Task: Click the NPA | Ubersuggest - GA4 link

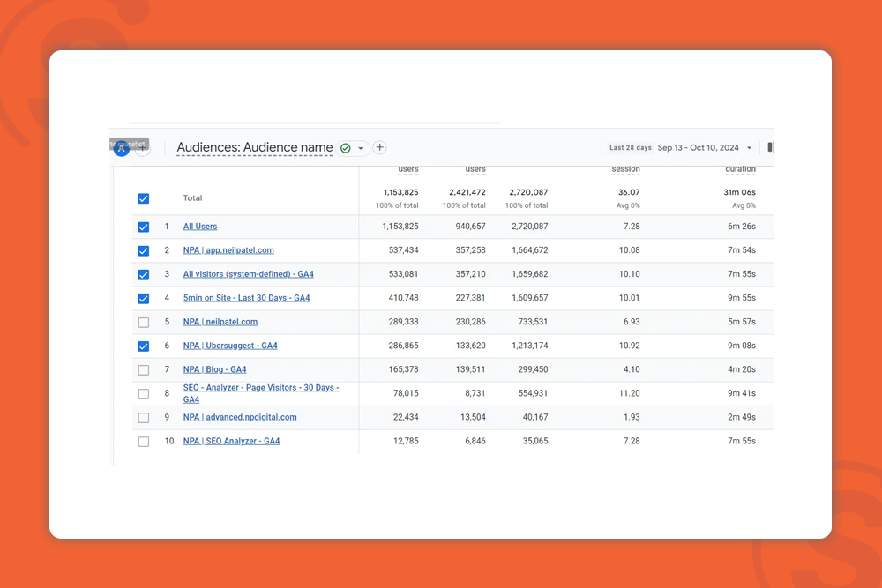Action: [x=230, y=346]
